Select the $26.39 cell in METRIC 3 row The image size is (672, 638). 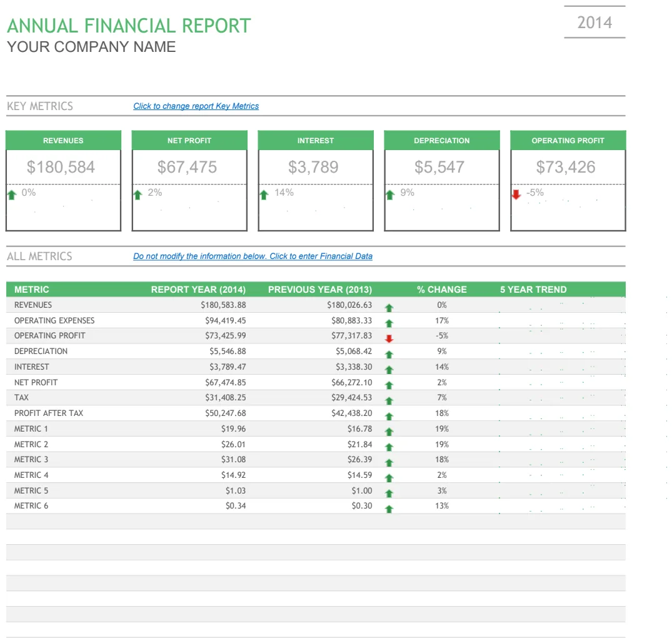point(359,459)
